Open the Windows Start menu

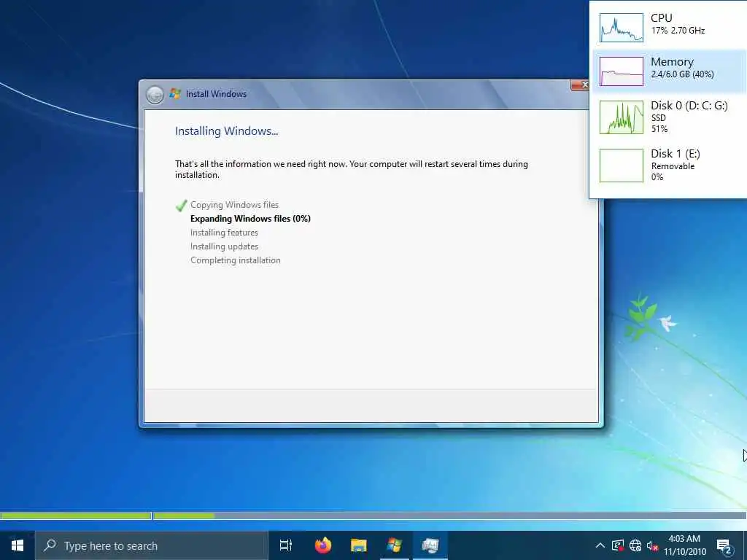tap(18, 545)
